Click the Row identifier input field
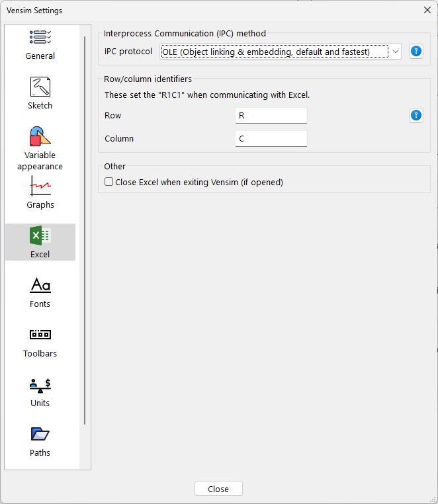 click(x=271, y=116)
